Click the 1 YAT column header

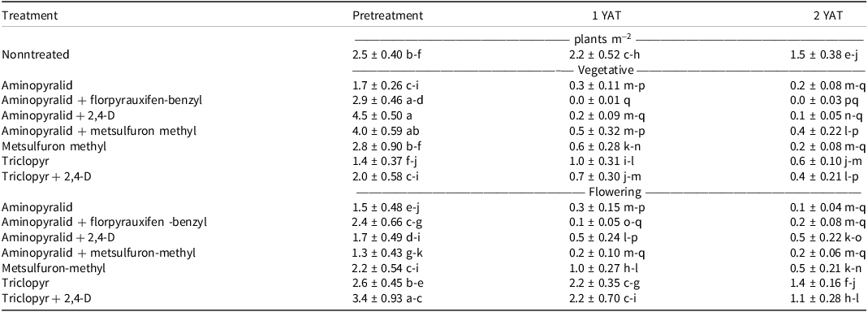[606, 16]
